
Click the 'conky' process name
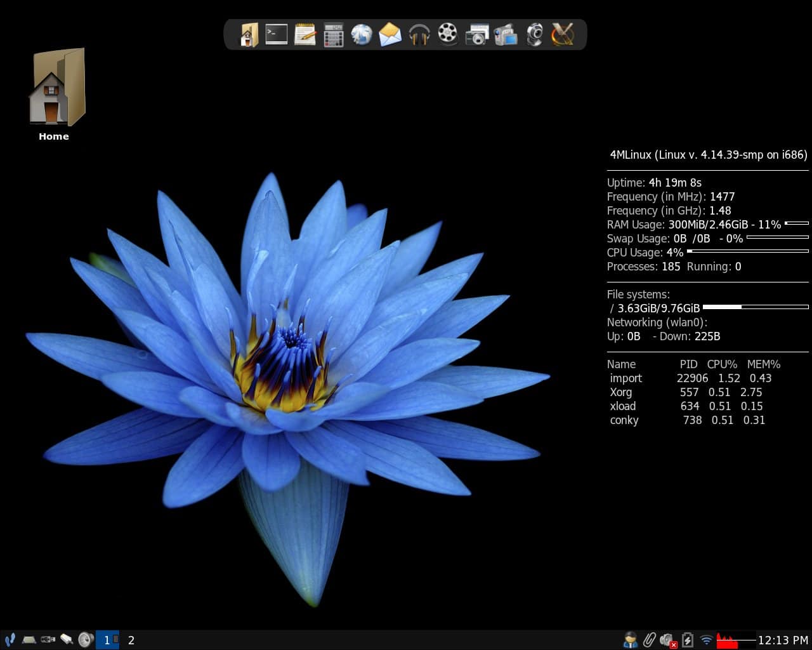624,420
